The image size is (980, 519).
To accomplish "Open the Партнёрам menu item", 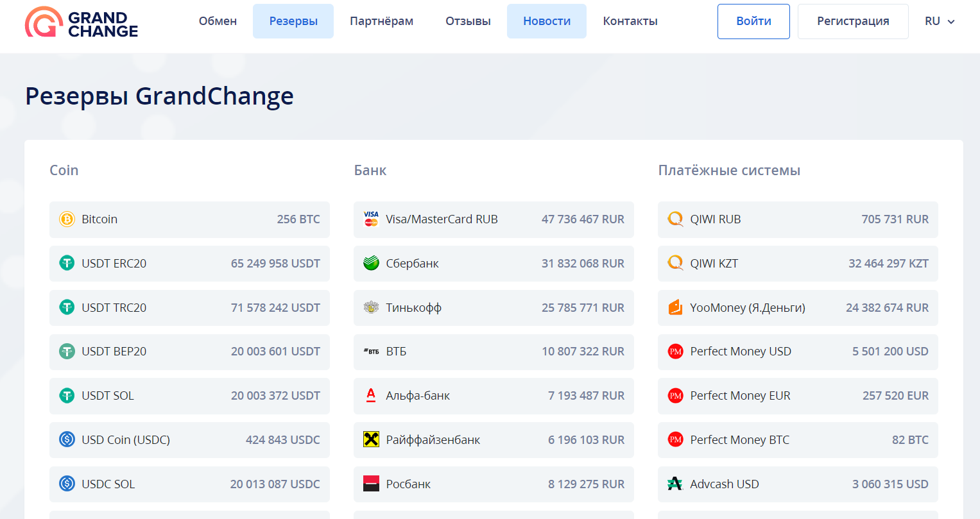I will pos(381,21).
